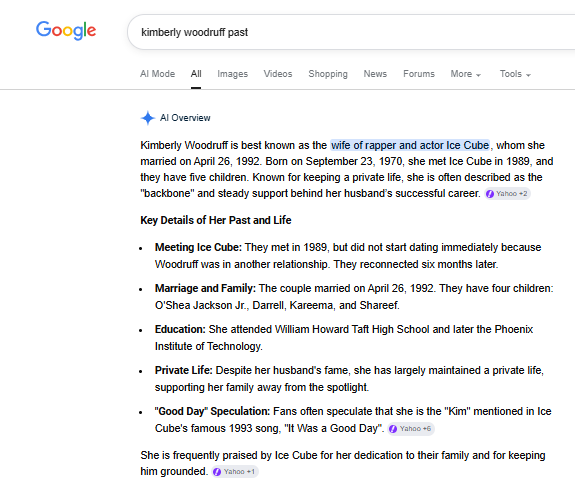The width and height of the screenshot is (575, 498).
Task: Switch to the Images tab
Action: [x=232, y=74]
